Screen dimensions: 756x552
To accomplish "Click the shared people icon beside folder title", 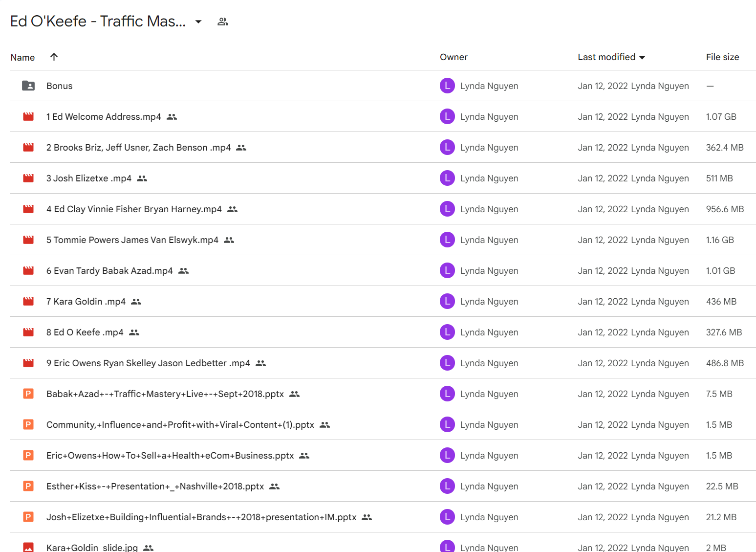I will [223, 22].
